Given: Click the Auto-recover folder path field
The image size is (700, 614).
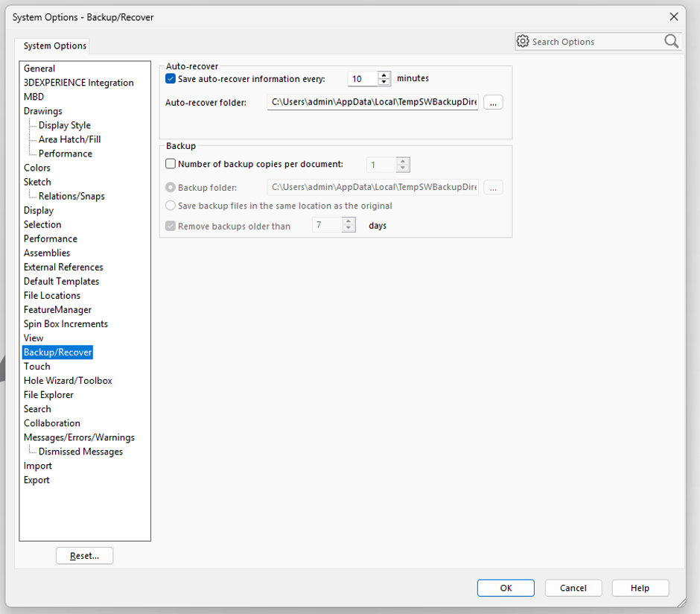Looking at the screenshot, I should tap(373, 102).
